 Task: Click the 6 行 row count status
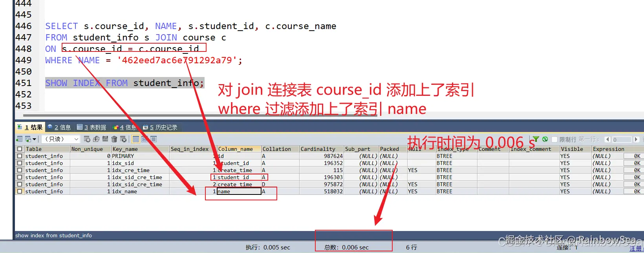(412, 247)
